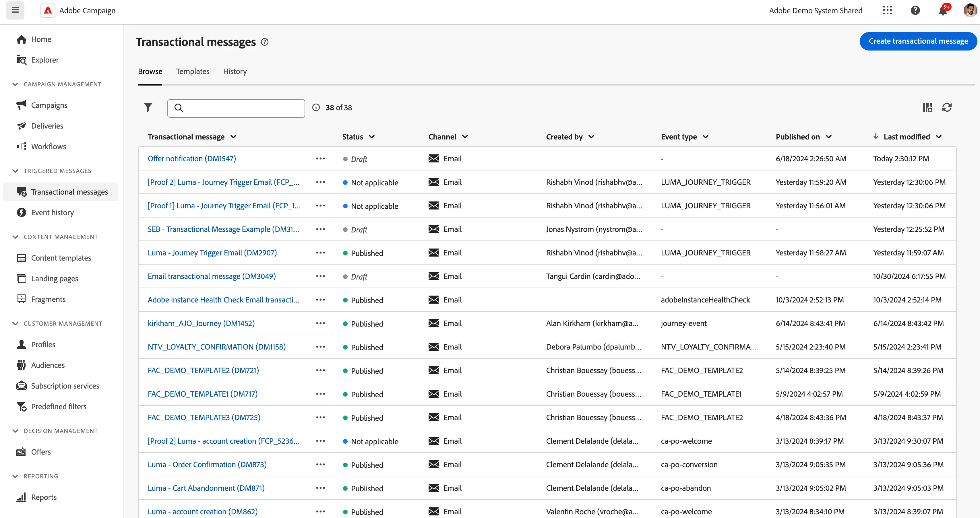Switch to the History tab
This screenshot has width=980, height=518.
[235, 71]
